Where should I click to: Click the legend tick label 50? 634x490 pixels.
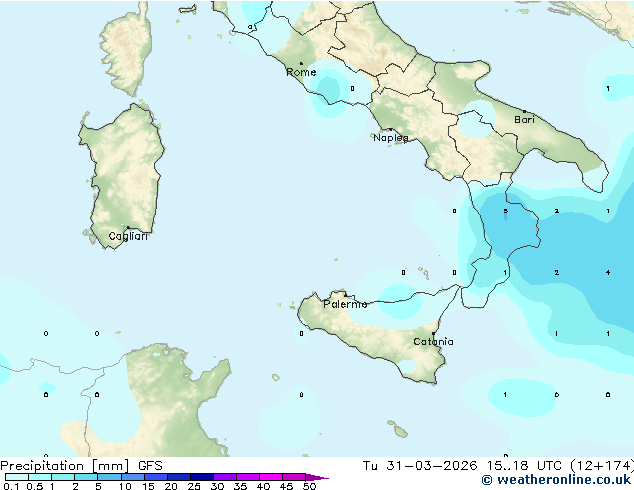pos(309,486)
